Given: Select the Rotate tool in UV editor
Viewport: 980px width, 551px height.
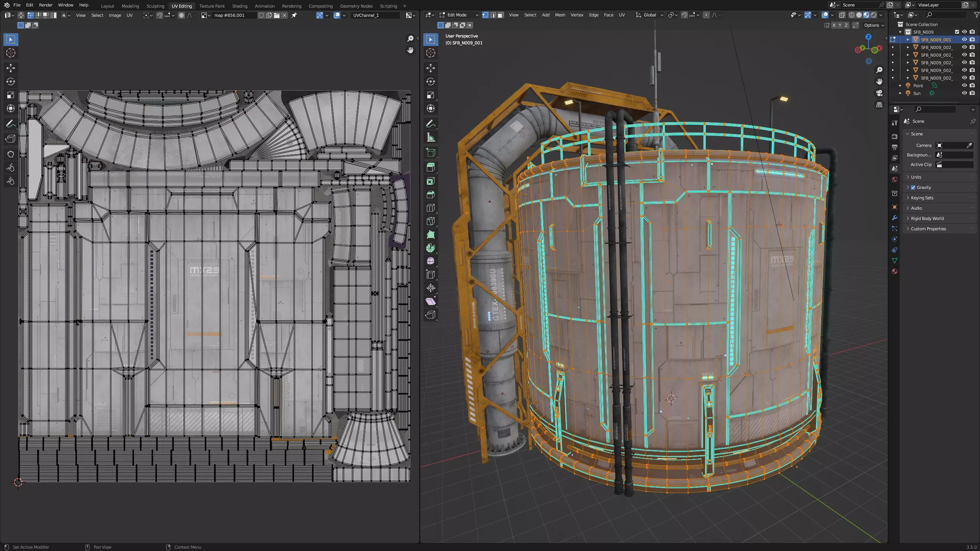Looking at the screenshot, I should coord(11,82).
